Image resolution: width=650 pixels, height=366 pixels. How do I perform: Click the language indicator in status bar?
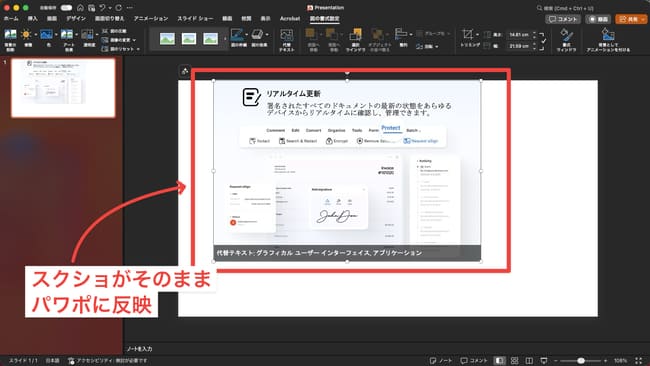point(53,361)
